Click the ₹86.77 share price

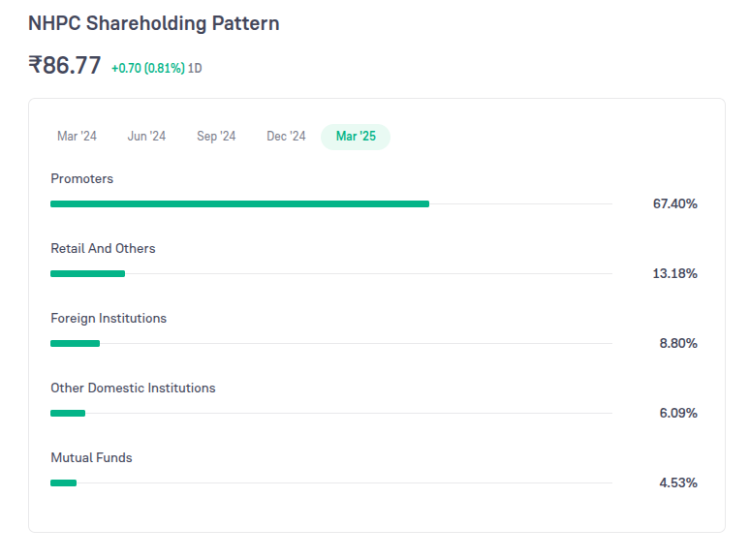tap(65, 66)
